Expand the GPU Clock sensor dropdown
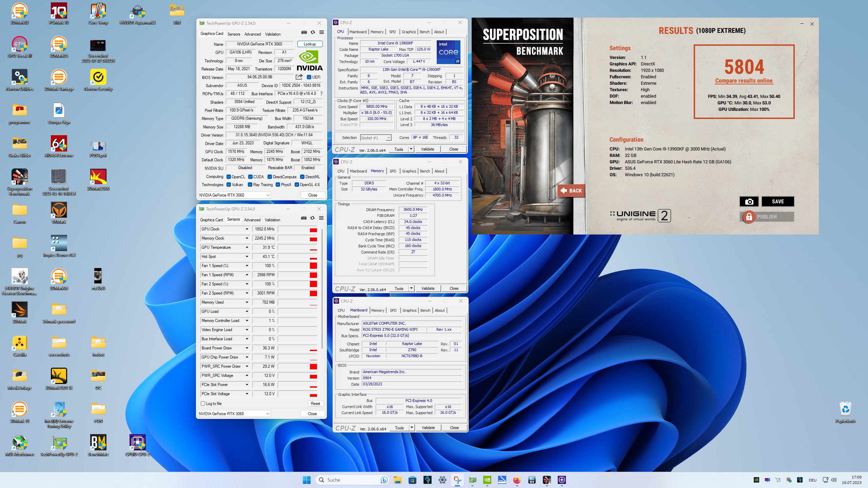The image size is (868, 488). pyautogui.click(x=247, y=229)
